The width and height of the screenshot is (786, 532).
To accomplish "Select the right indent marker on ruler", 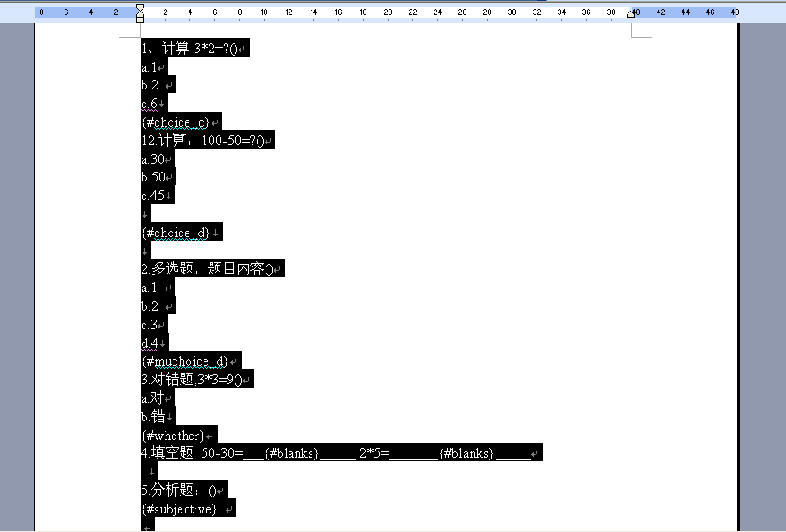I will [x=630, y=12].
